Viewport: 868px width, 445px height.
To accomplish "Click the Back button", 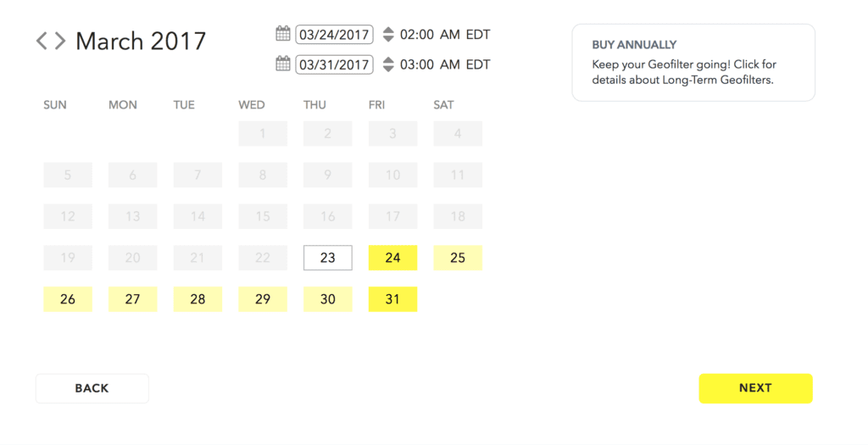I will (92, 388).
